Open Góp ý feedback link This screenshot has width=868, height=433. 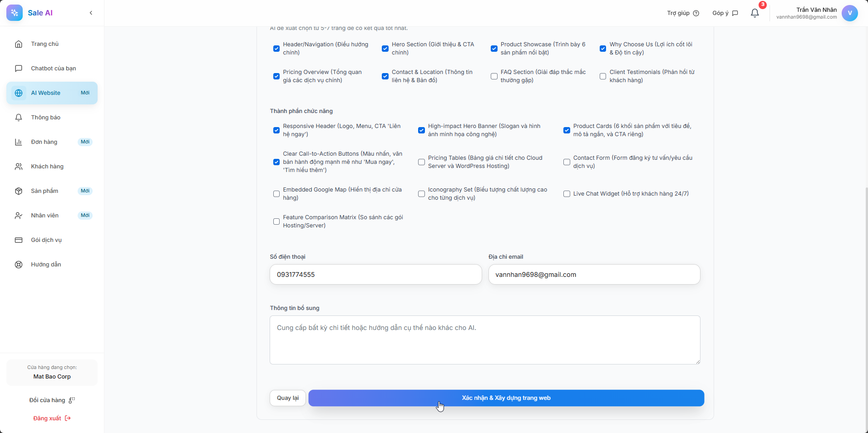(x=725, y=13)
